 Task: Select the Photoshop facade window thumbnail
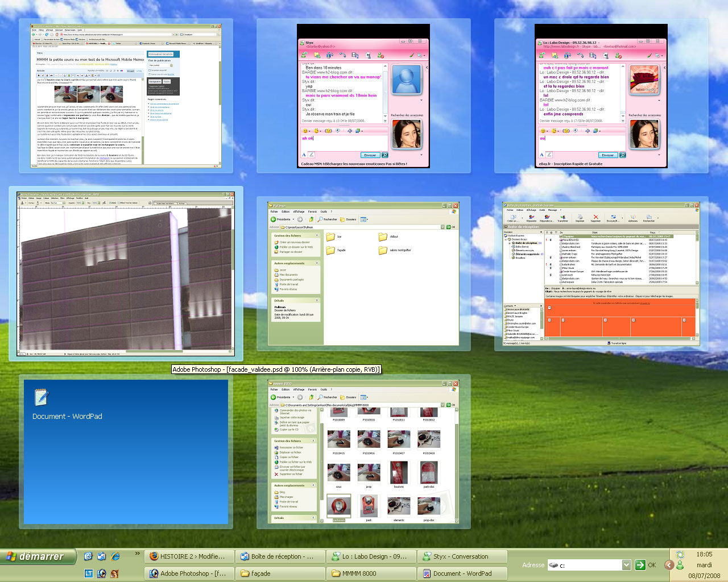pos(126,273)
